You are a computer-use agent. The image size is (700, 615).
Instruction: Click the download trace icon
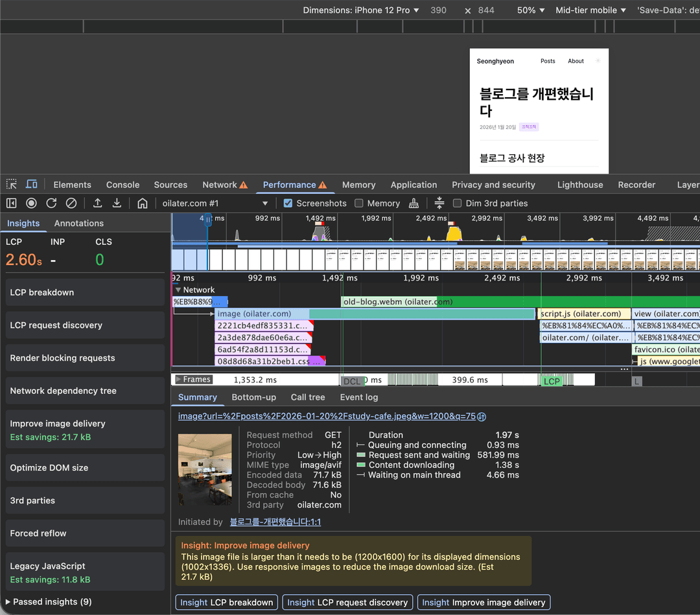[117, 203]
